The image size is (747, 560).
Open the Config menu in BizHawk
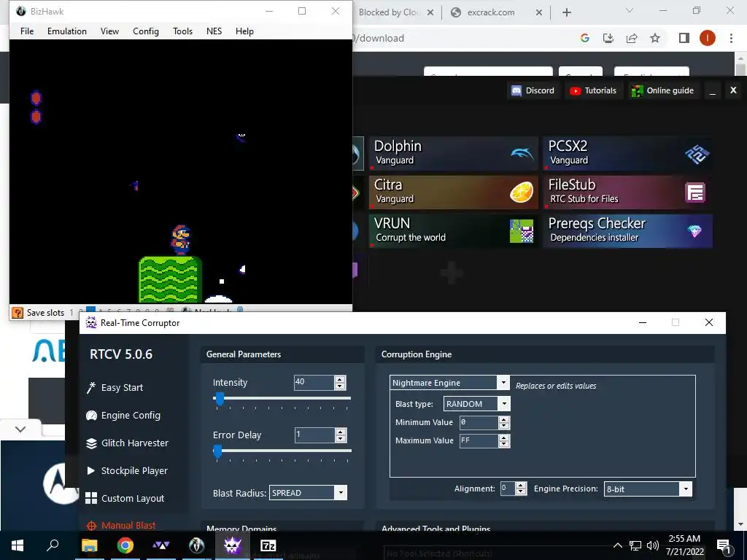pos(146,31)
